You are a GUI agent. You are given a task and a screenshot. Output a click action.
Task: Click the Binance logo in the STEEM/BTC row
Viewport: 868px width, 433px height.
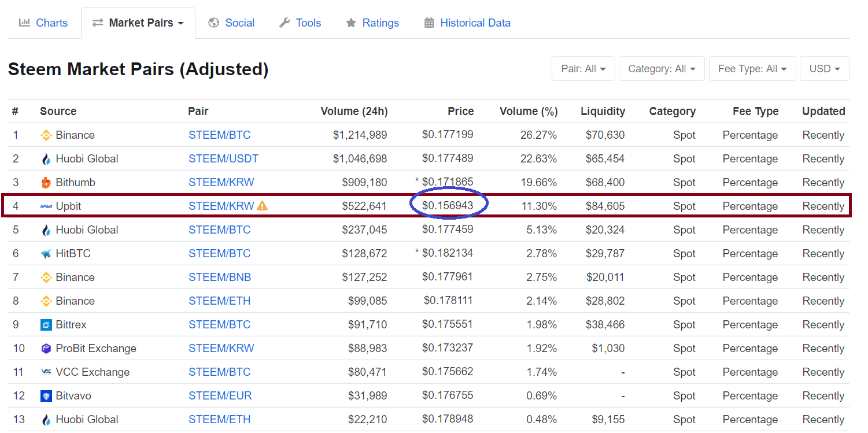(46, 135)
